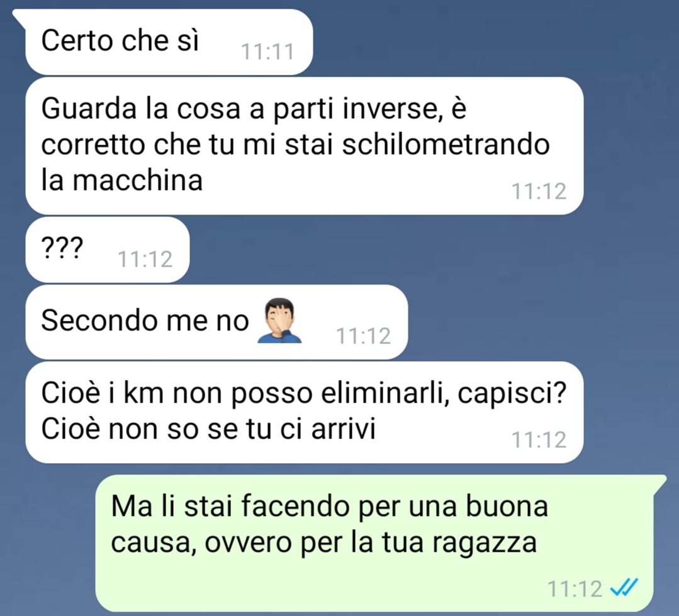Tap the 11:11 timestamp on first message

tap(267, 52)
